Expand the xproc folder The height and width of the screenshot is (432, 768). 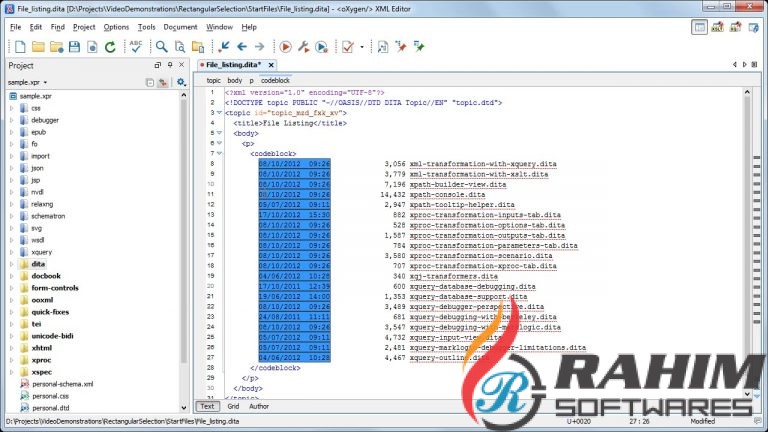pos(12,360)
